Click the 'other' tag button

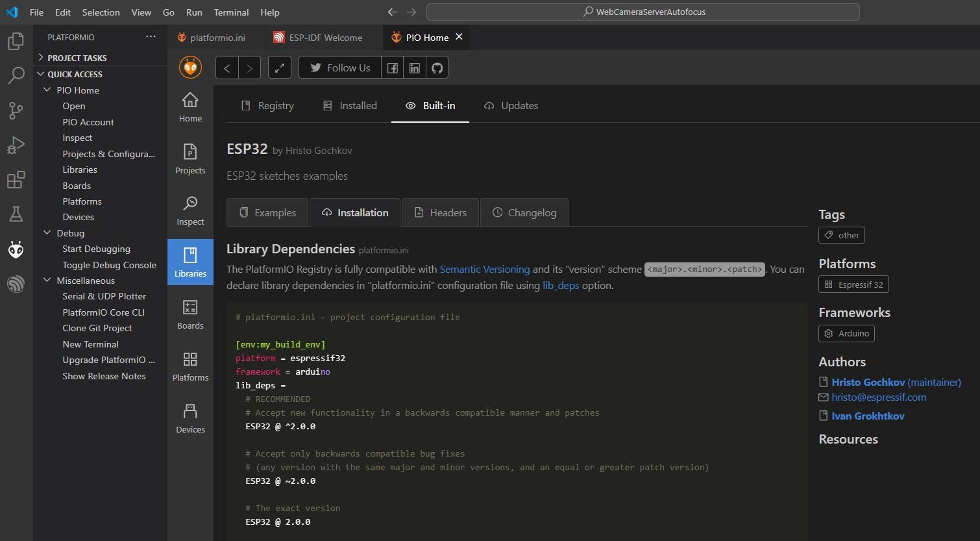coord(842,235)
